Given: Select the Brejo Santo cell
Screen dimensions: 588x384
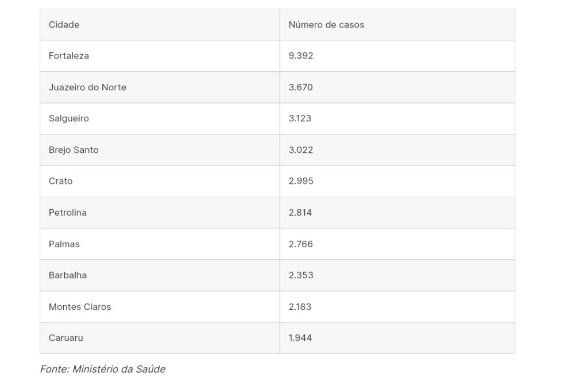Looking at the screenshot, I should coord(73,150).
